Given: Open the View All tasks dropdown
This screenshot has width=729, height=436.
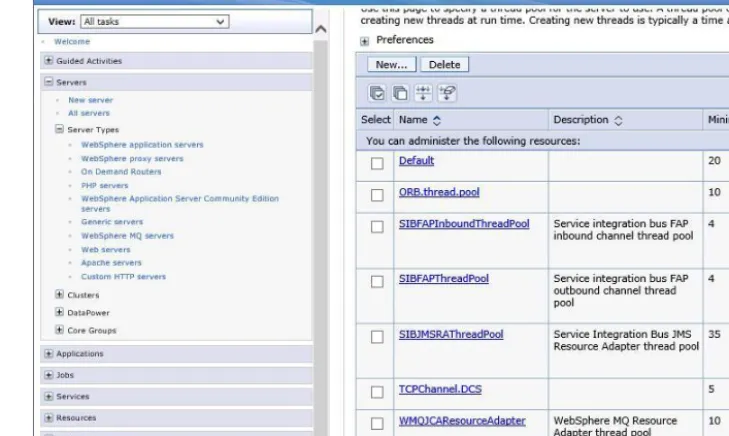Looking at the screenshot, I should click(x=155, y=21).
